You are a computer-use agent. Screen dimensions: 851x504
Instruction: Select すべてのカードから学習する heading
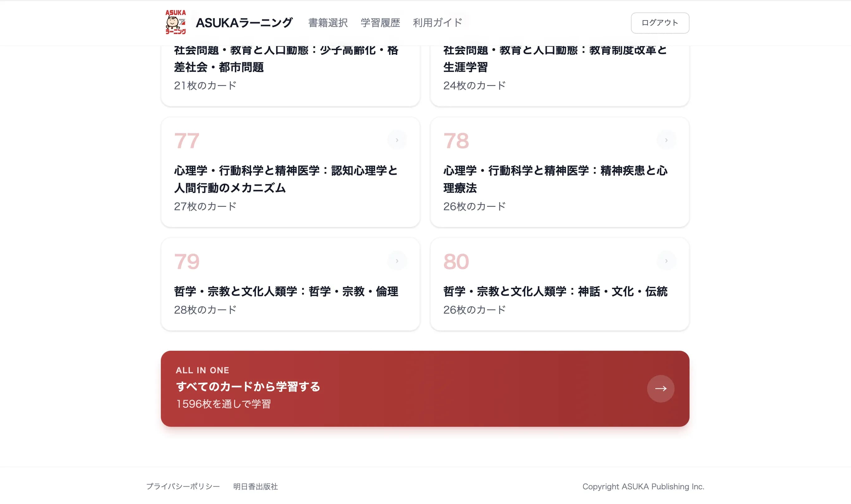(x=248, y=387)
